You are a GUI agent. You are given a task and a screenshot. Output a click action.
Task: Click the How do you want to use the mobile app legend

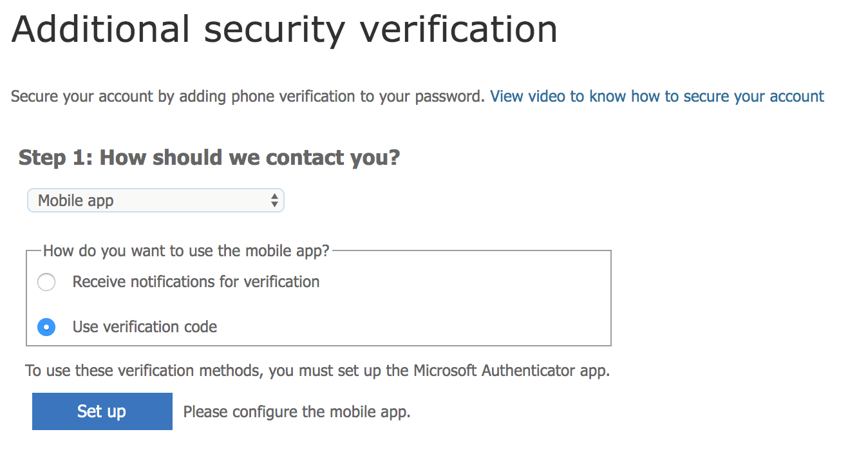(186, 251)
